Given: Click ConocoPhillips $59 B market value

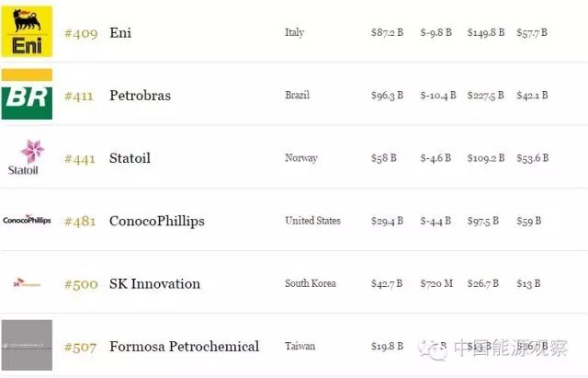Looking at the screenshot, I should pos(529,221).
